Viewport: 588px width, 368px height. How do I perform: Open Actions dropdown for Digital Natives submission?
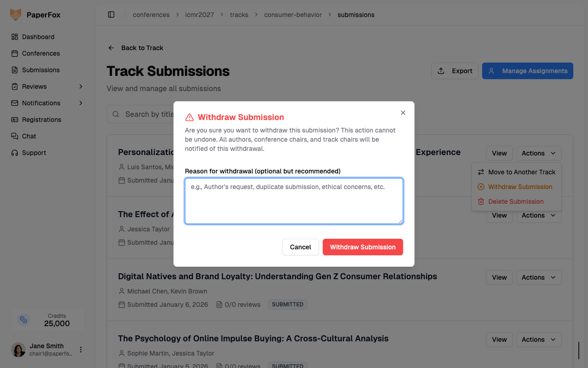pos(539,277)
